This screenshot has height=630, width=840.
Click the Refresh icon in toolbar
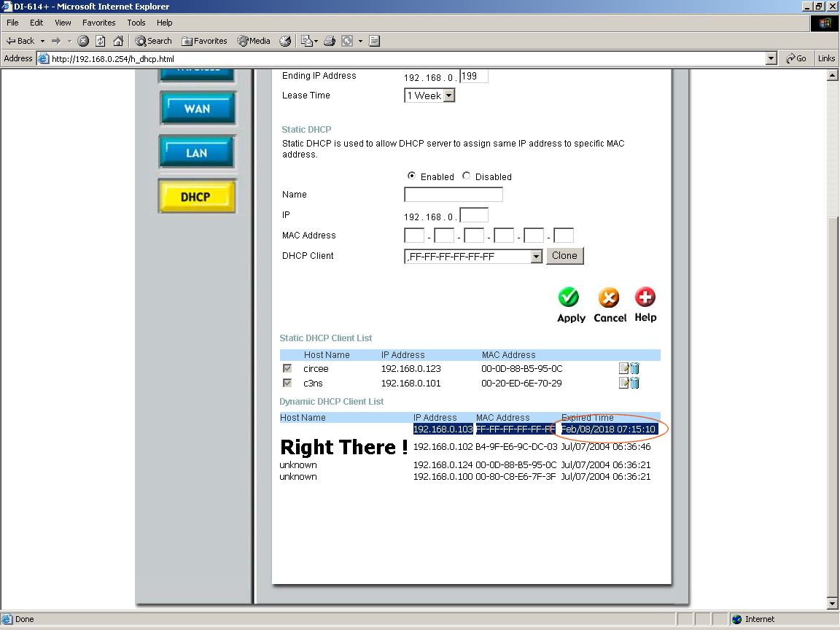[x=101, y=41]
